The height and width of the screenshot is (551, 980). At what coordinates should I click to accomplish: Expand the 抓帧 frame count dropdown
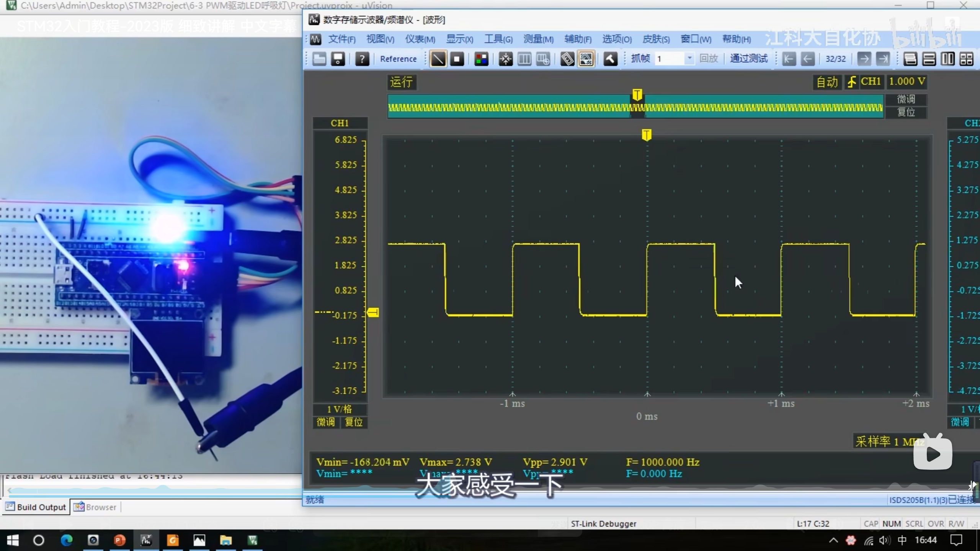coord(689,59)
